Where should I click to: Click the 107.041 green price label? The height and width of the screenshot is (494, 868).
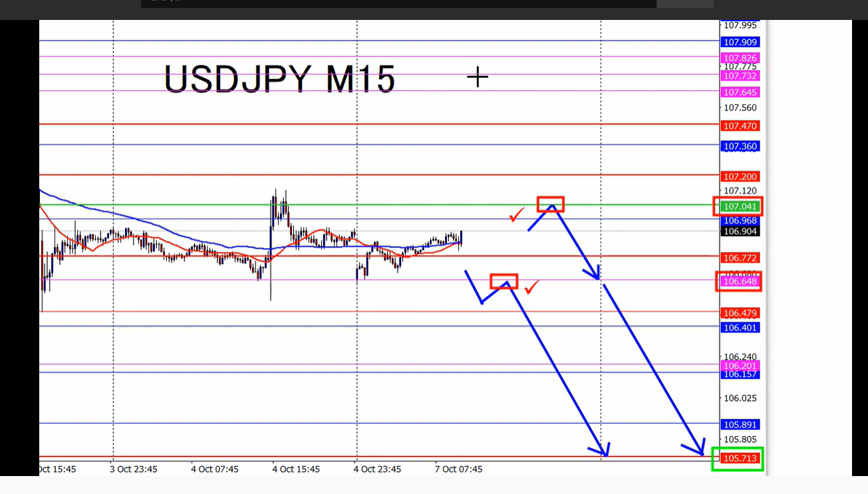[x=740, y=207]
